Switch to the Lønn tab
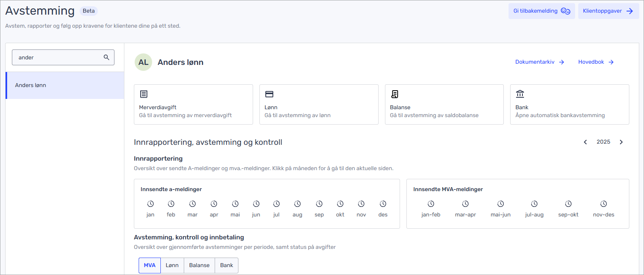The height and width of the screenshot is (275, 644). [x=172, y=265]
